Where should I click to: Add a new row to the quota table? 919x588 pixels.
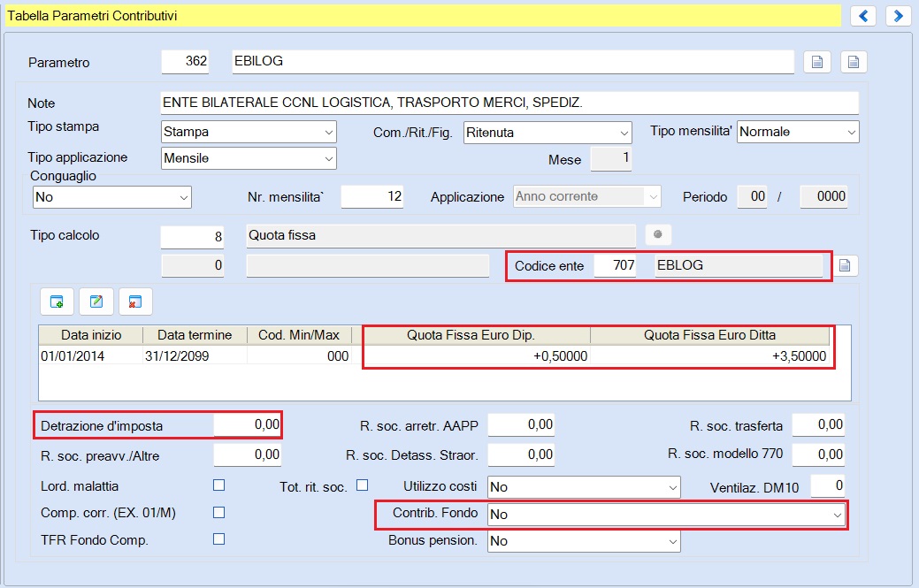[x=57, y=302]
